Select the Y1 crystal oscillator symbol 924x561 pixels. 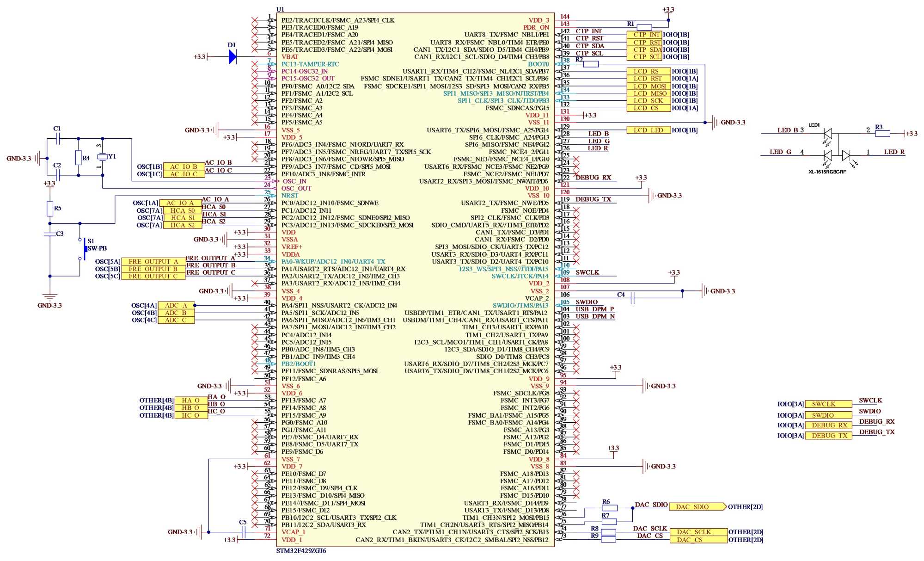[102, 157]
